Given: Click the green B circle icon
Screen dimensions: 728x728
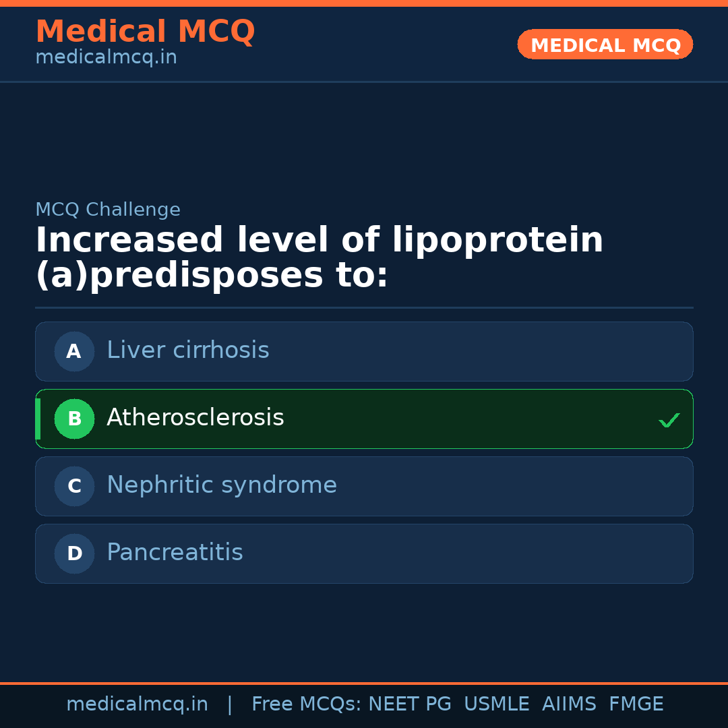Looking at the screenshot, I should click(74, 419).
